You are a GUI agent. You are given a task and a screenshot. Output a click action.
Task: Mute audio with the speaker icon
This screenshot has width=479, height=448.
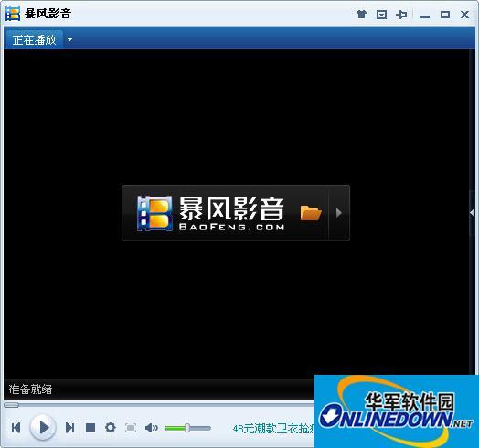coord(151,428)
